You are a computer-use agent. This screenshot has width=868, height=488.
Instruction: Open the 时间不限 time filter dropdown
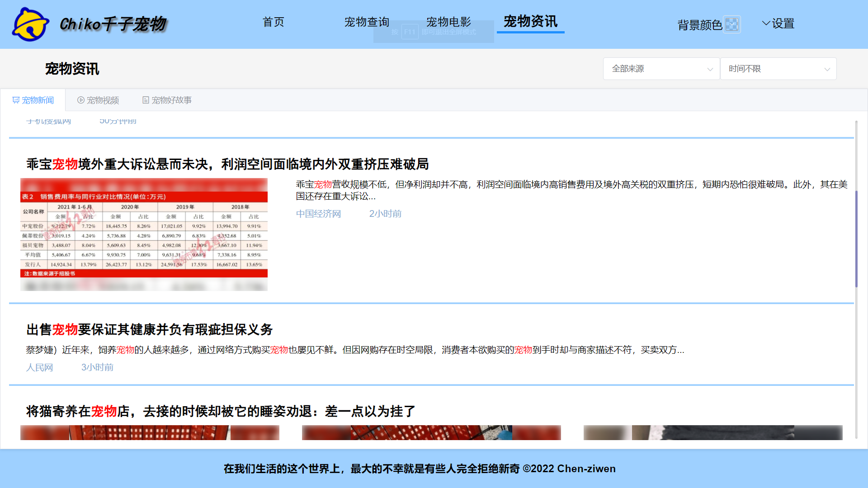coord(778,69)
